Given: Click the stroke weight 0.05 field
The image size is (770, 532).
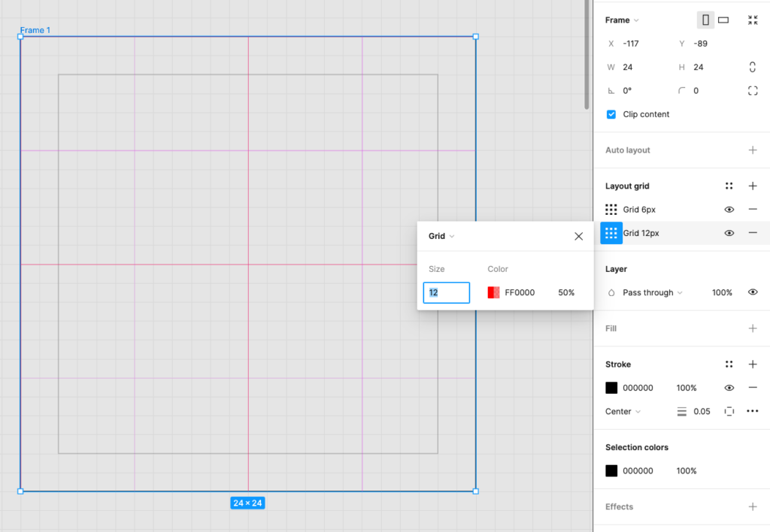Looking at the screenshot, I should point(702,411).
